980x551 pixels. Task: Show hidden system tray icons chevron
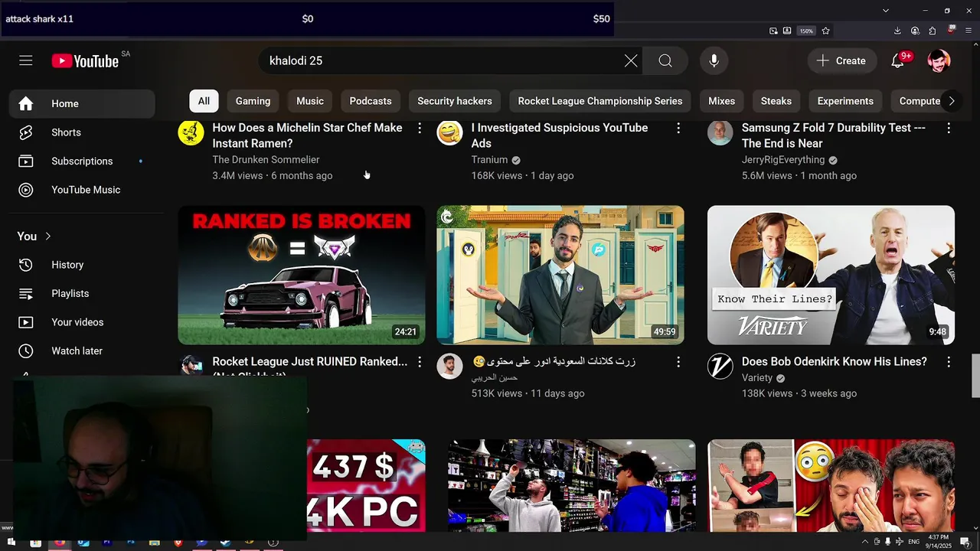pyautogui.click(x=865, y=541)
